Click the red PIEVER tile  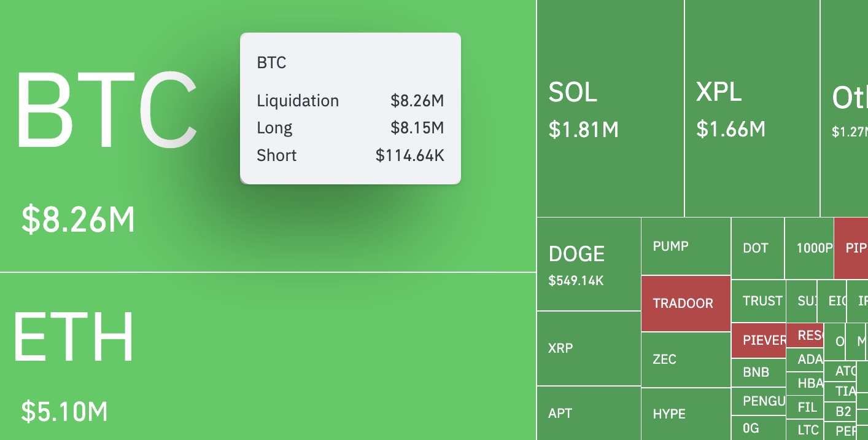[759, 340]
